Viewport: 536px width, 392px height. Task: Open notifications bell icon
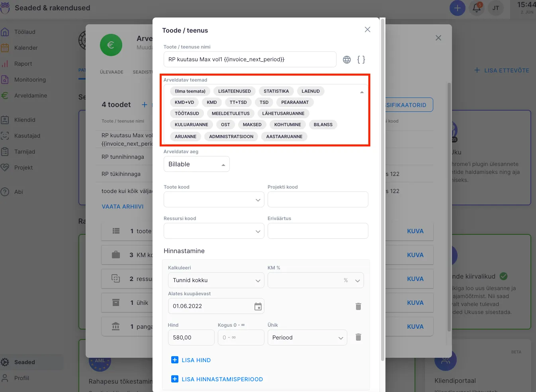[477, 8]
